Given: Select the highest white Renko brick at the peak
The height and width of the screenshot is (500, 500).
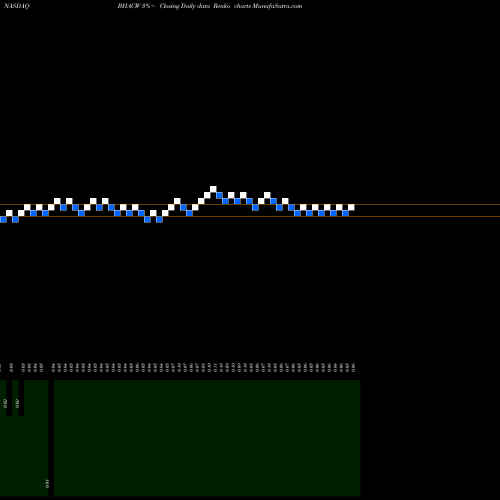Looking at the screenshot, I should (213, 189).
